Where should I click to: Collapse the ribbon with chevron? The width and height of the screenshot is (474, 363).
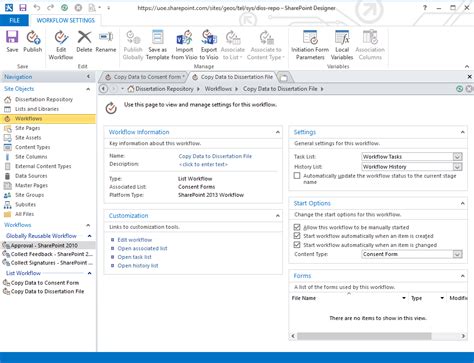[x=467, y=67]
